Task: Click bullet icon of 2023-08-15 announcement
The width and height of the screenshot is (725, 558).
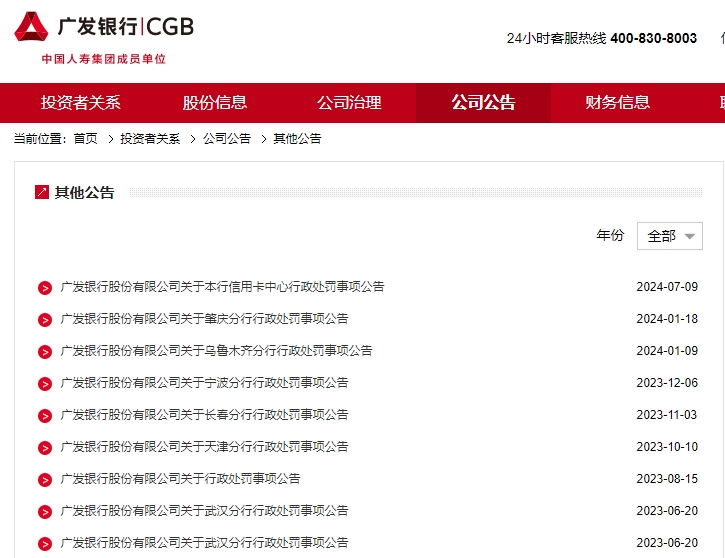Action: [x=45, y=480]
